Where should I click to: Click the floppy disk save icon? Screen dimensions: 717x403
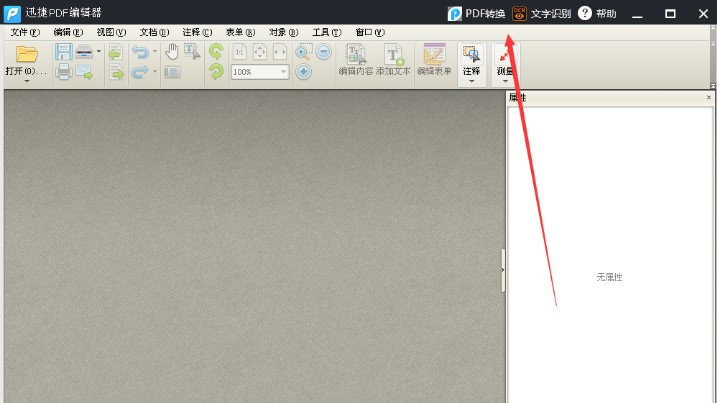(64, 52)
